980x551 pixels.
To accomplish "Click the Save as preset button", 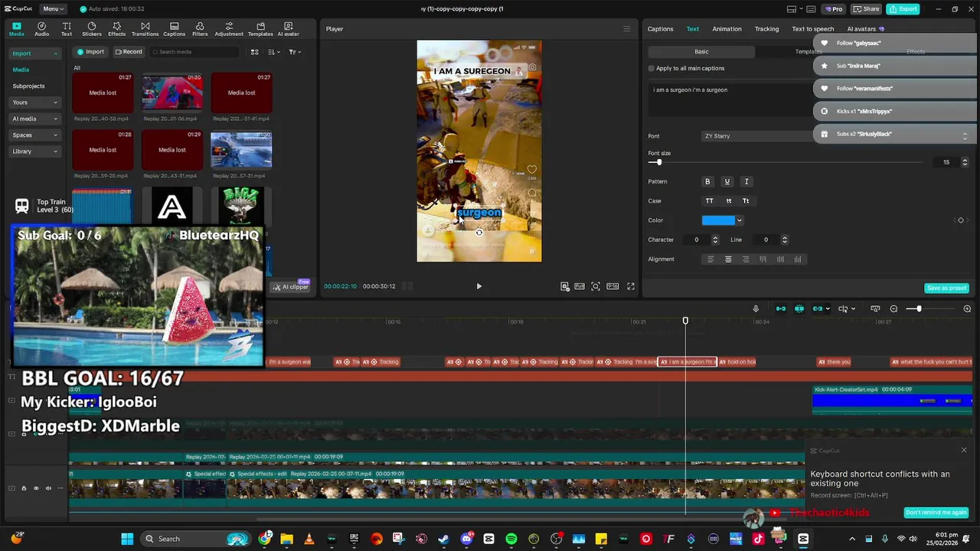I will 947,288.
